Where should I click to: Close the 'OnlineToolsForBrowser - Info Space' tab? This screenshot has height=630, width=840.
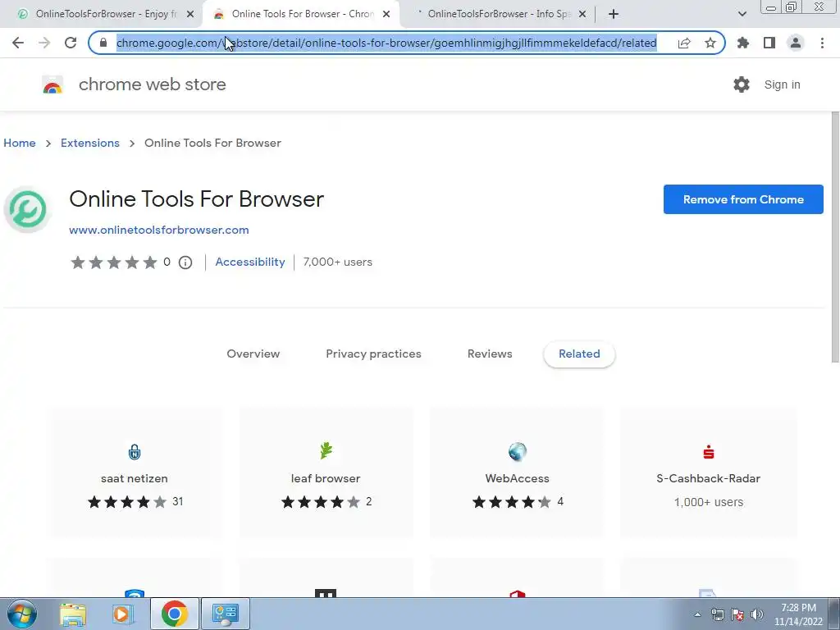(582, 14)
